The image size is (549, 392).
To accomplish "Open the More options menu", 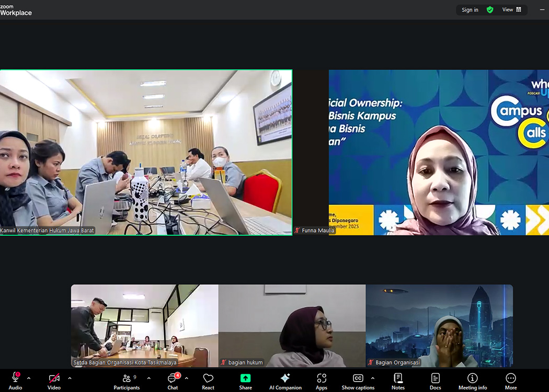I will pyautogui.click(x=511, y=380).
